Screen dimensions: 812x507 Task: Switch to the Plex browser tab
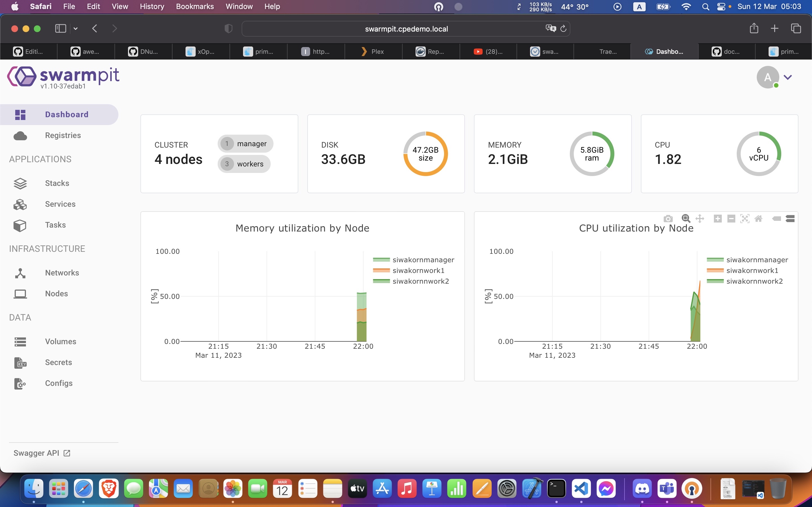(x=373, y=51)
